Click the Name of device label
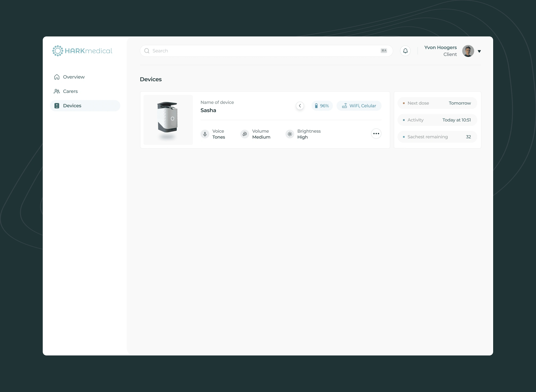536x392 pixels. [217, 102]
